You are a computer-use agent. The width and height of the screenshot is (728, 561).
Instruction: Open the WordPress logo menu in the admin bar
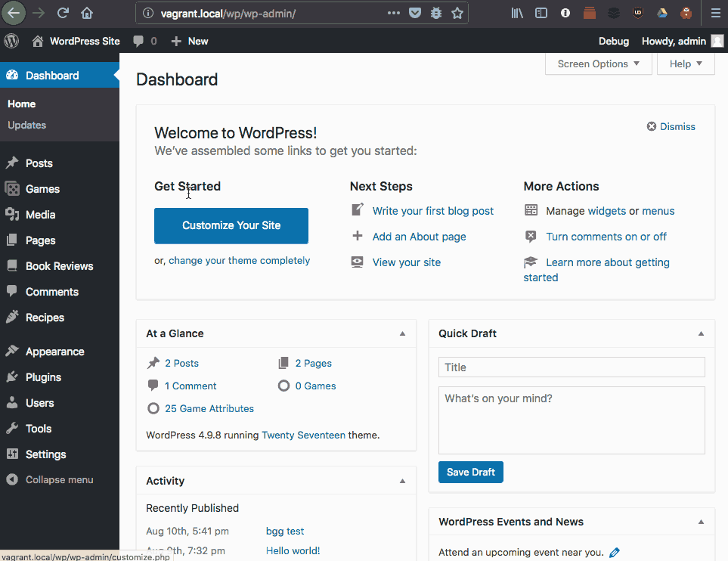point(11,41)
